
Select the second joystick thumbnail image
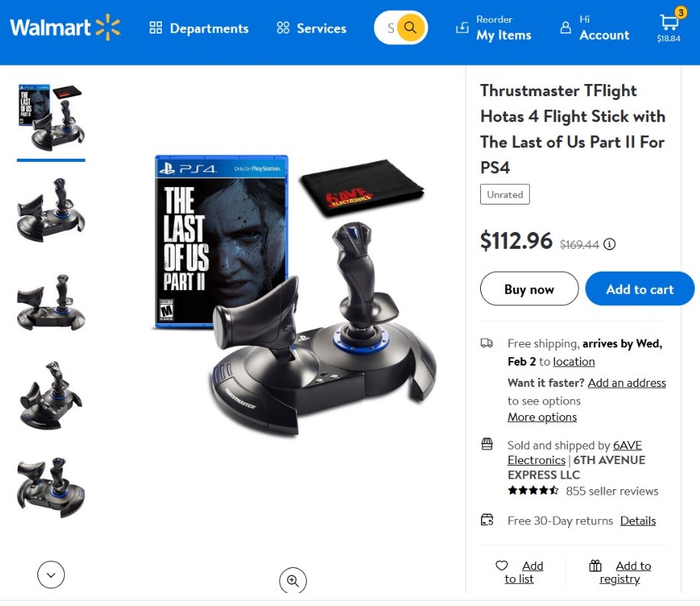point(51,210)
